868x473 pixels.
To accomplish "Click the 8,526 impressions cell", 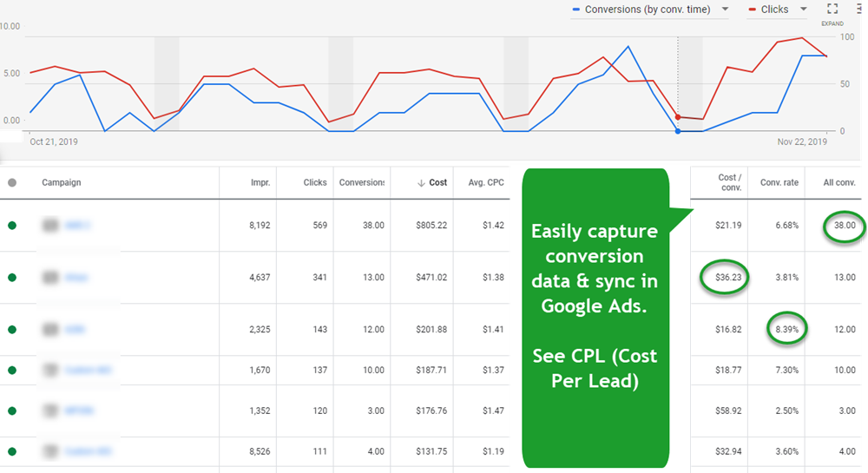I will [260, 451].
